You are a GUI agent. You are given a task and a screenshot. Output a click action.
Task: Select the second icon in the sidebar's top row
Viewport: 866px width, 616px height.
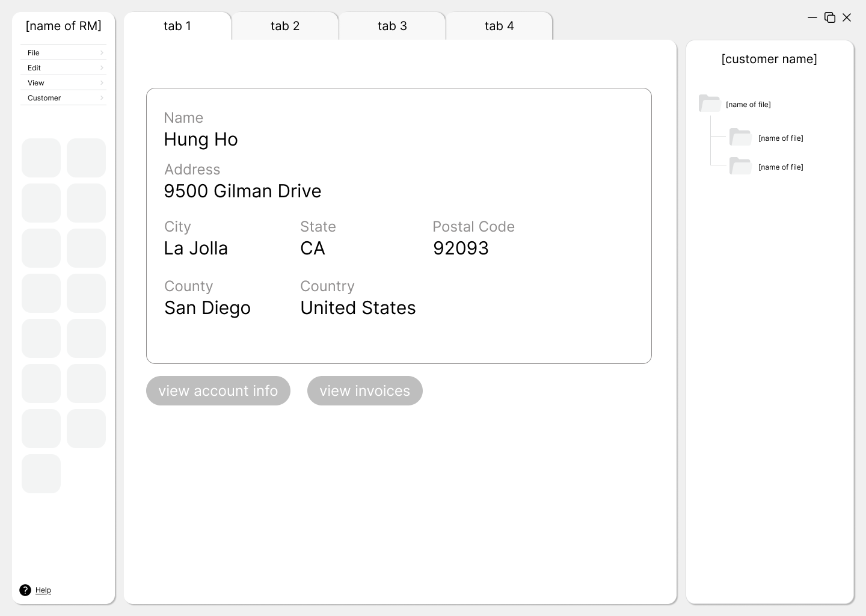(86, 158)
